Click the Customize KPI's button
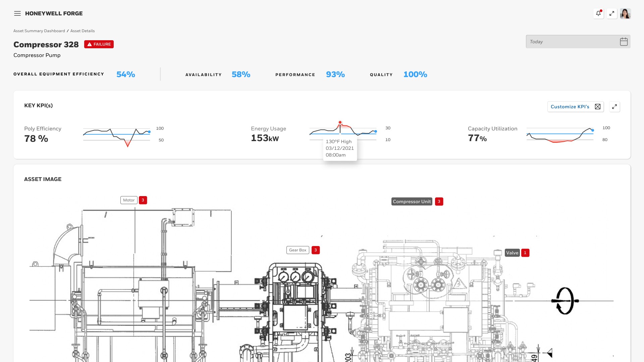644x362 pixels. click(575, 107)
